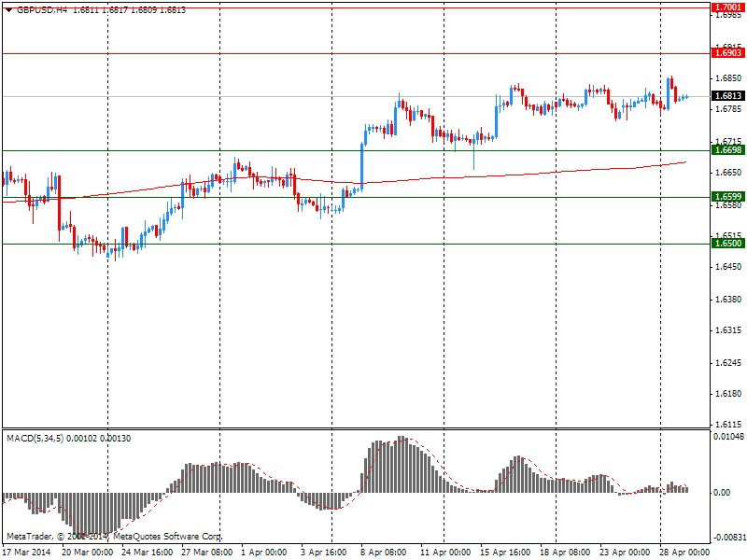The image size is (747, 560).
Task: Click the -0.00831 MACD scale value
Action: coord(728,539)
